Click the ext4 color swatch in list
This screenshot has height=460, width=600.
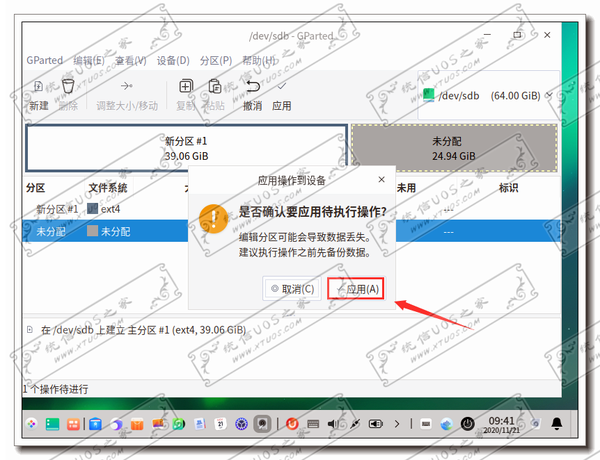[92, 209]
